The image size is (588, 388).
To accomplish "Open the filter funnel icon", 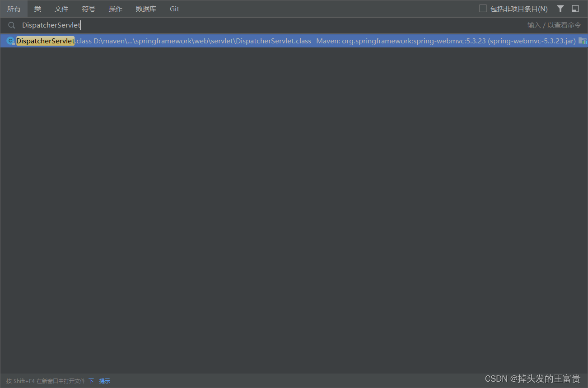I will pyautogui.click(x=560, y=9).
